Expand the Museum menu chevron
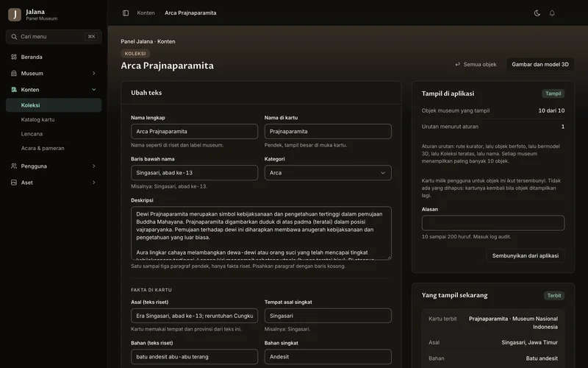Image resolution: width=588 pixels, height=368 pixels. pos(94,73)
